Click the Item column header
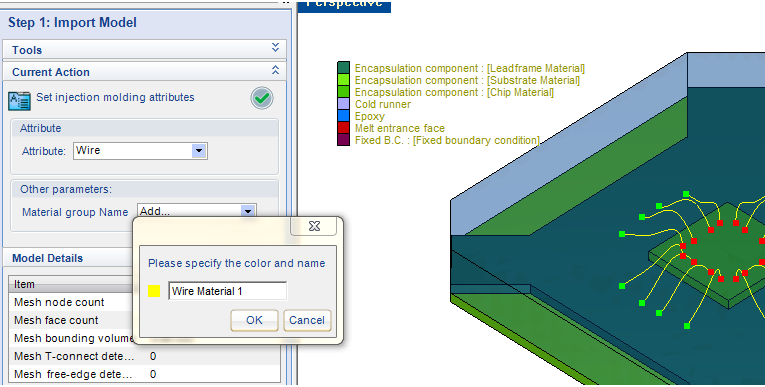This screenshot has width=765, height=387. [x=71, y=284]
